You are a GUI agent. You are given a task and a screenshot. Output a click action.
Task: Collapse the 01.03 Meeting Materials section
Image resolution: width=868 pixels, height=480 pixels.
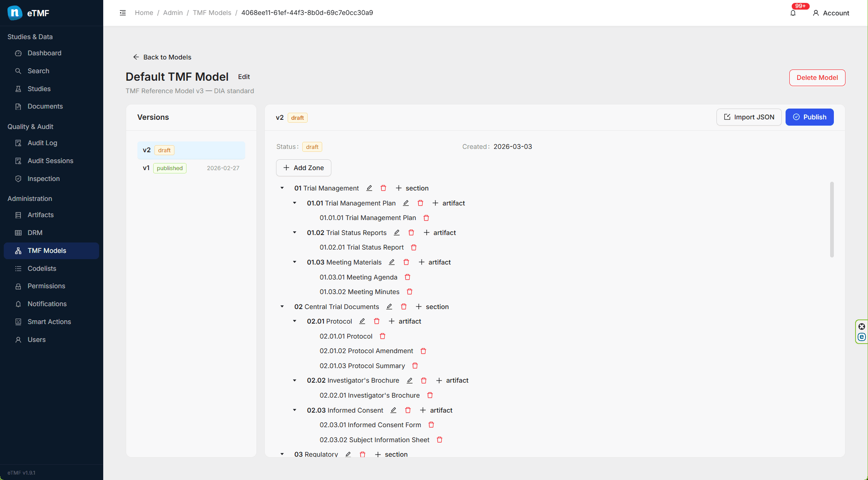[x=295, y=262]
